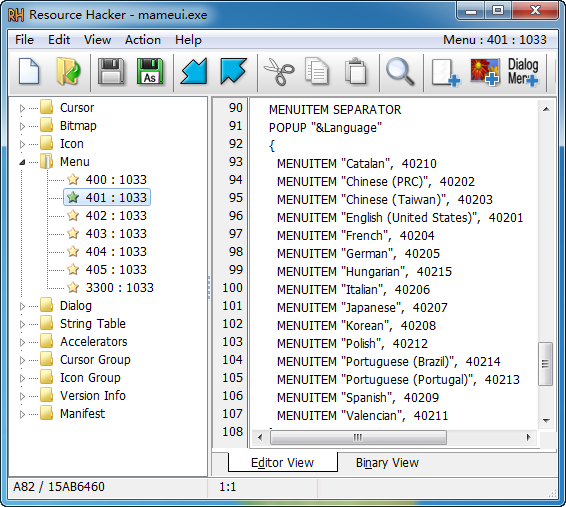Expand the Dialog tree node

pyautogui.click(x=22, y=306)
